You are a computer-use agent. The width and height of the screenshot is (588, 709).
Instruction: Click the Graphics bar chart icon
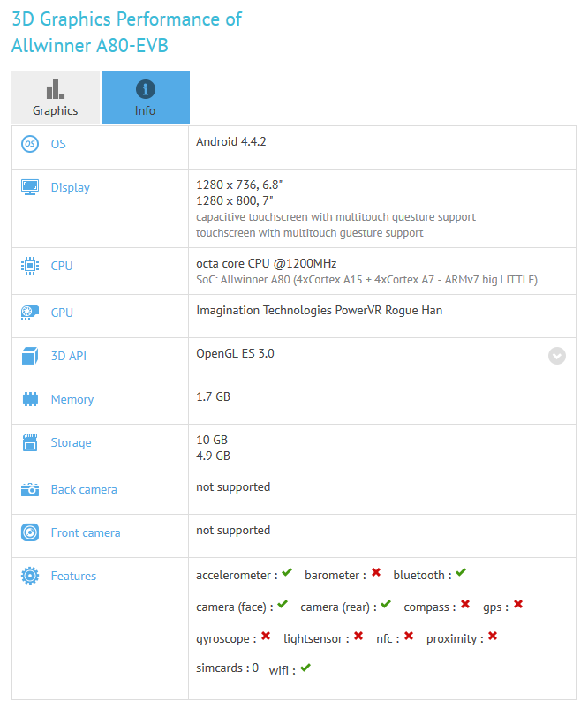[56, 89]
